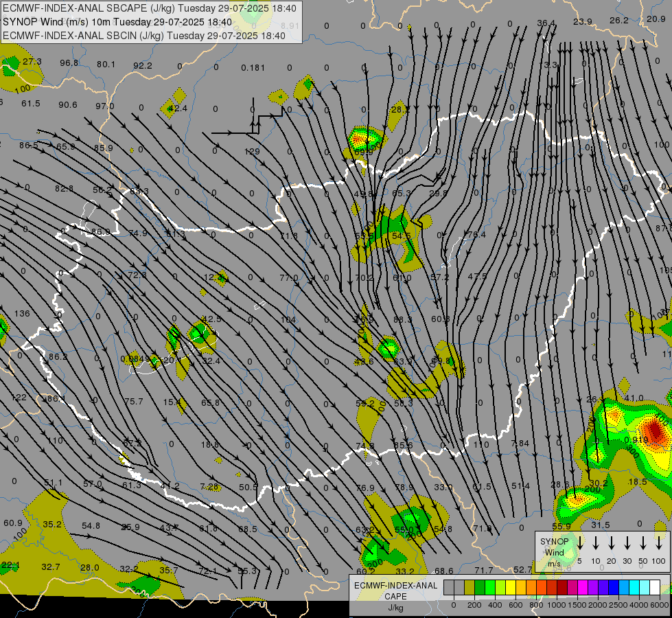
Task: Pick the 50 m/s wind arrow in the legend
Action: pos(643,543)
